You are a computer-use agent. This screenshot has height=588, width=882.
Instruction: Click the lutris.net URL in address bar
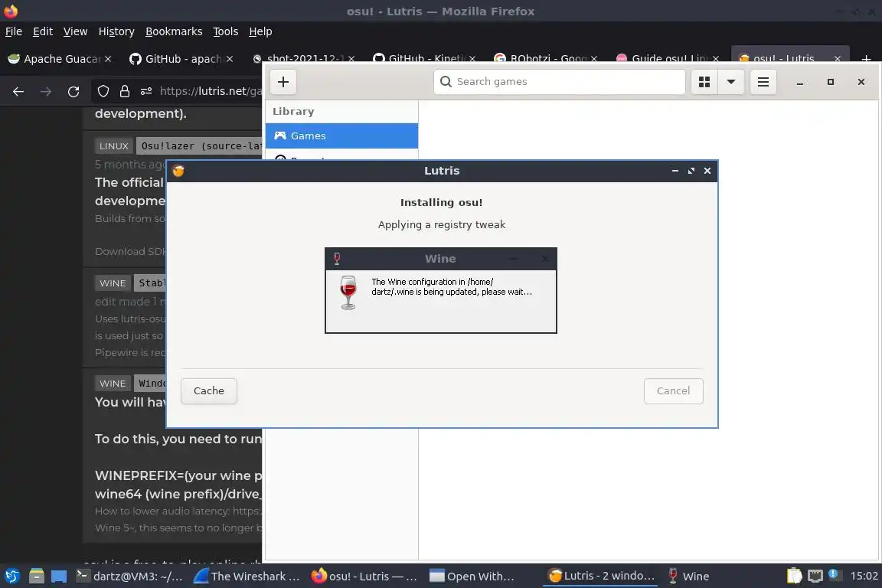tap(211, 91)
